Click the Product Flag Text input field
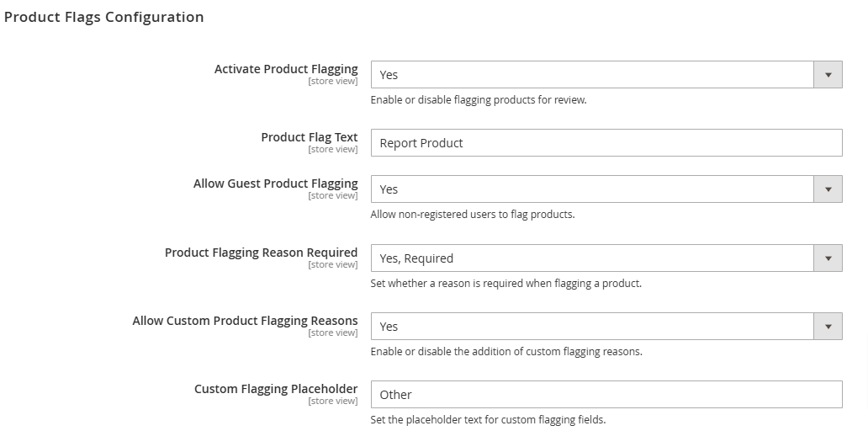Viewport: 868px width, 431px height. pos(606,143)
